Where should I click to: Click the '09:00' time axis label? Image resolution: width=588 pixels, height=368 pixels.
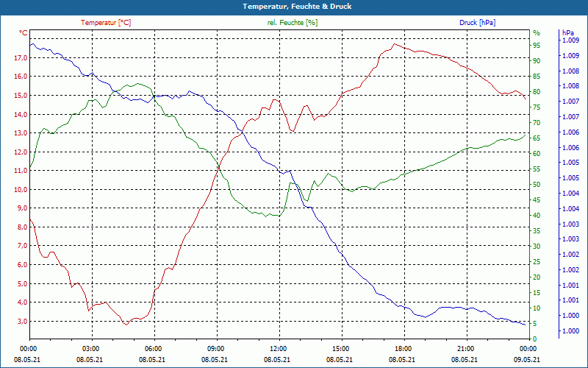[217, 349]
